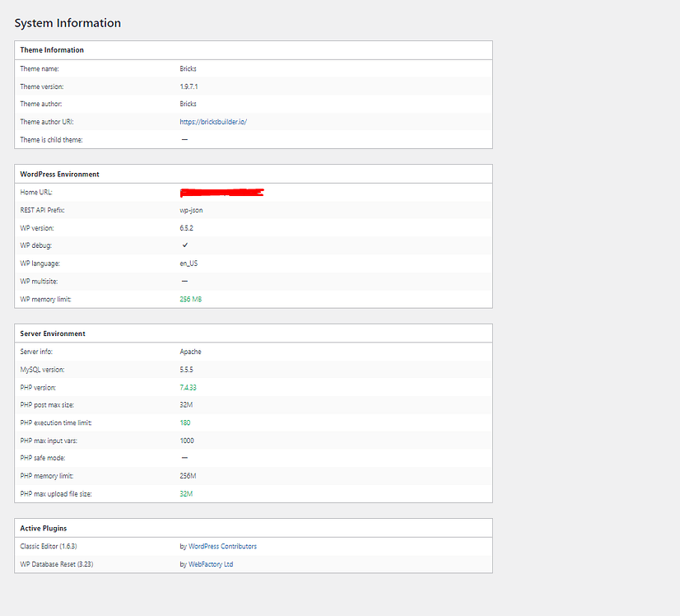Image resolution: width=680 pixels, height=616 pixels.
Task: Click the WP language label
Action: coord(40,264)
